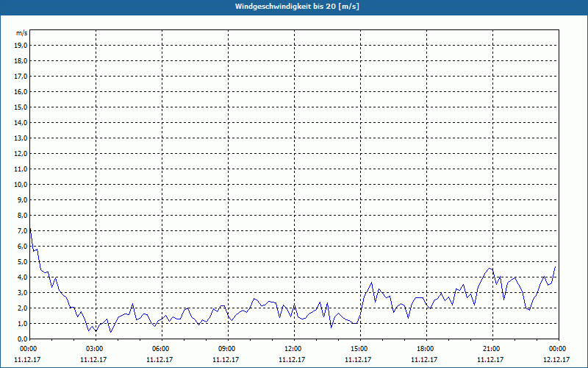Select the 18:00 time axis label
588x368 pixels.
426,349
